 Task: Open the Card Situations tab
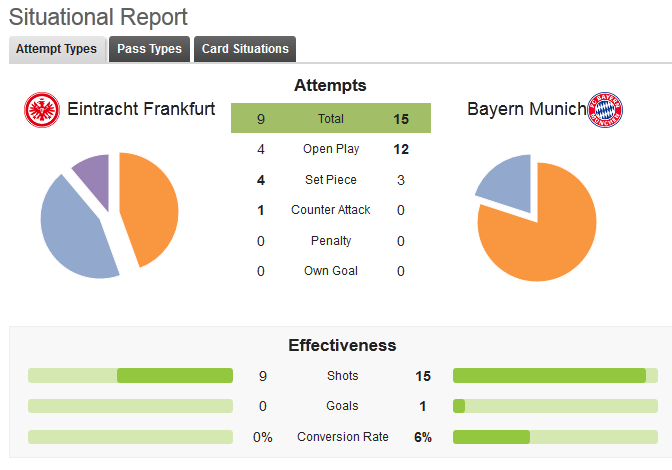pos(245,49)
